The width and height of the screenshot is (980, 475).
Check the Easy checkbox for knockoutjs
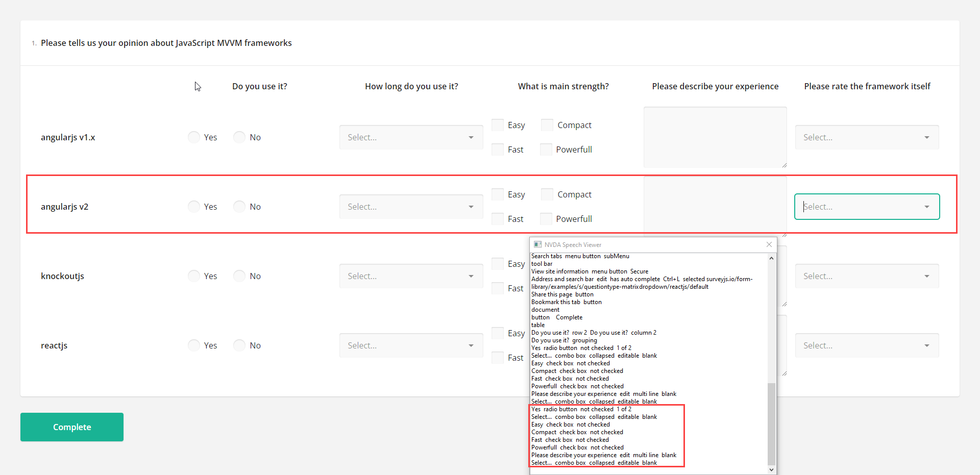click(497, 263)
